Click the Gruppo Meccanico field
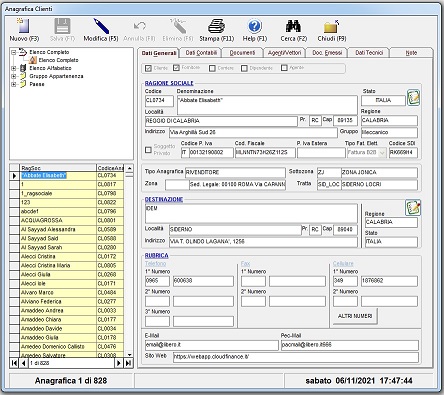Screen dimensions: 444x395 click(389, 132)
